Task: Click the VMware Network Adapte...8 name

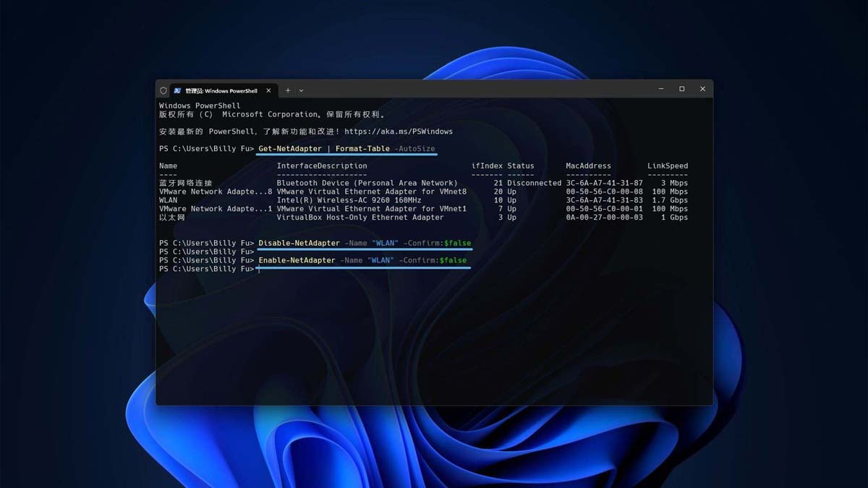Action: (216, 192)
